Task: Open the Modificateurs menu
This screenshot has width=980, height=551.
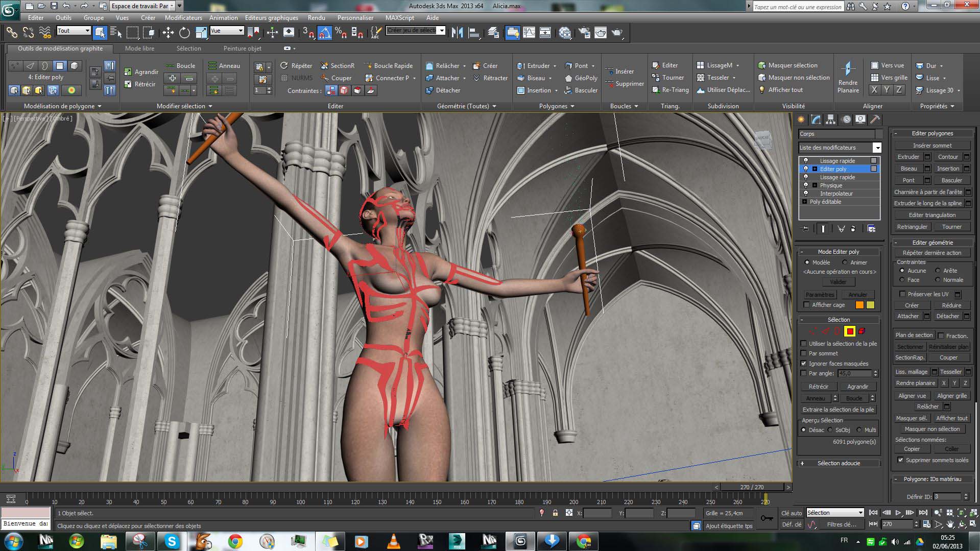Action: [183, 17]
